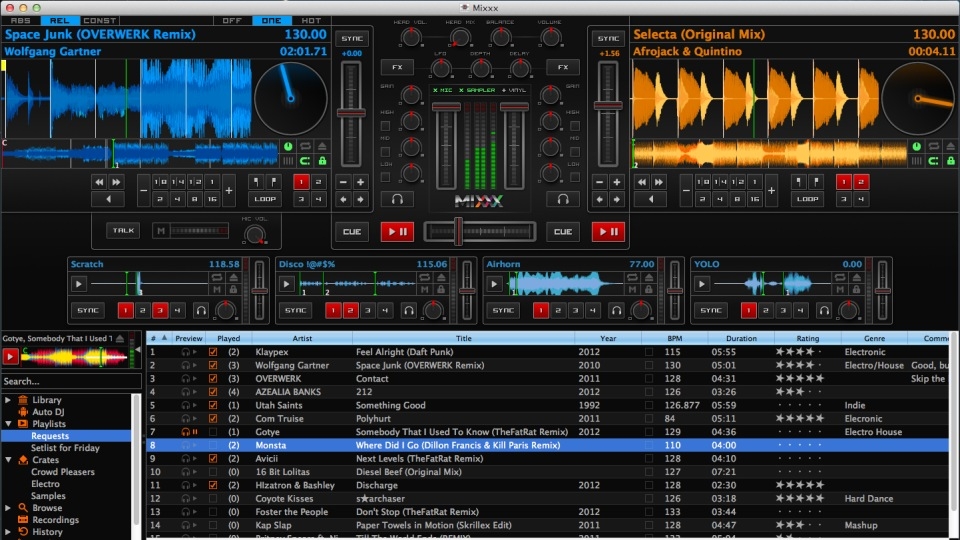Uncheck Played for Klaypex track
Viewport: 960px width, 540px height.
click(212, 352)
